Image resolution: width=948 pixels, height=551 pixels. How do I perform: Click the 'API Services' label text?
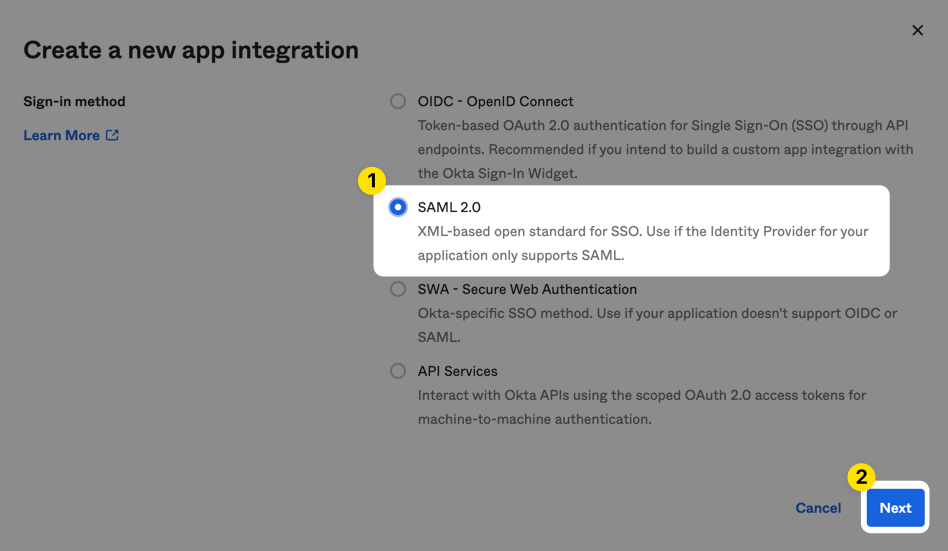click(x=458, y=371)
